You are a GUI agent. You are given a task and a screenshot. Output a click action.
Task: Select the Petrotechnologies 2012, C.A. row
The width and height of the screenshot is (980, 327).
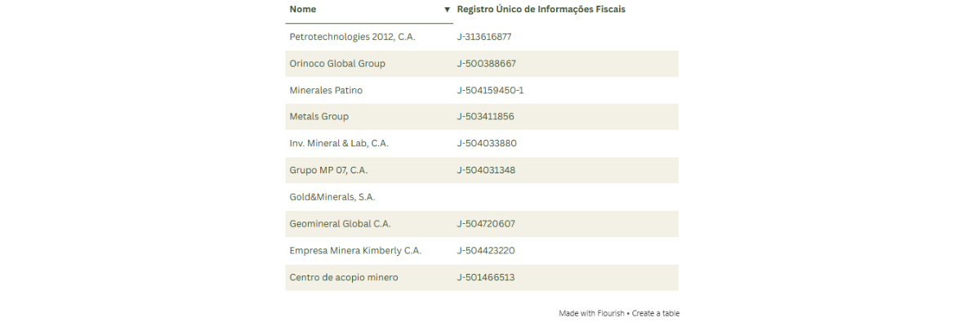[352, 37]
